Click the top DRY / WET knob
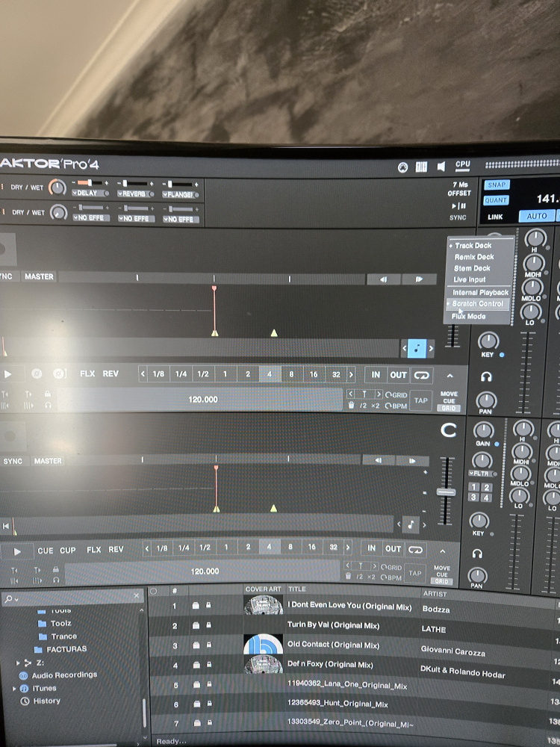Screen dimensions: 560x747 click(x=57, y=187)
